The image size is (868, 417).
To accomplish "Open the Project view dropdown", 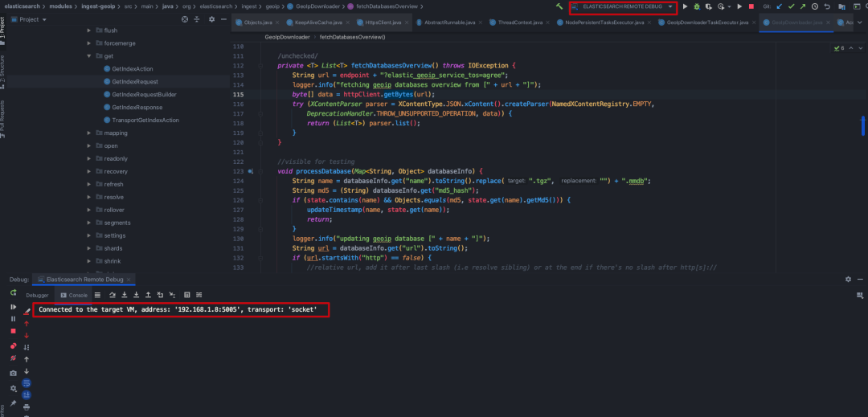I will pyautogui.click(x=30, y=19).
